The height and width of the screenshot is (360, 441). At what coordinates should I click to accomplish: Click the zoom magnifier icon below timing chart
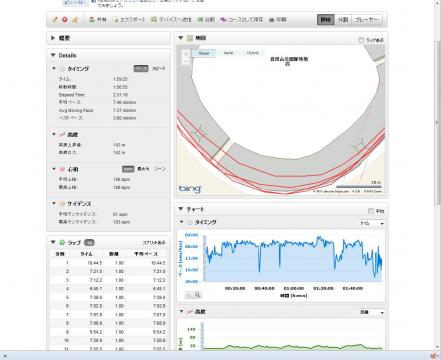tap(198, 295)
